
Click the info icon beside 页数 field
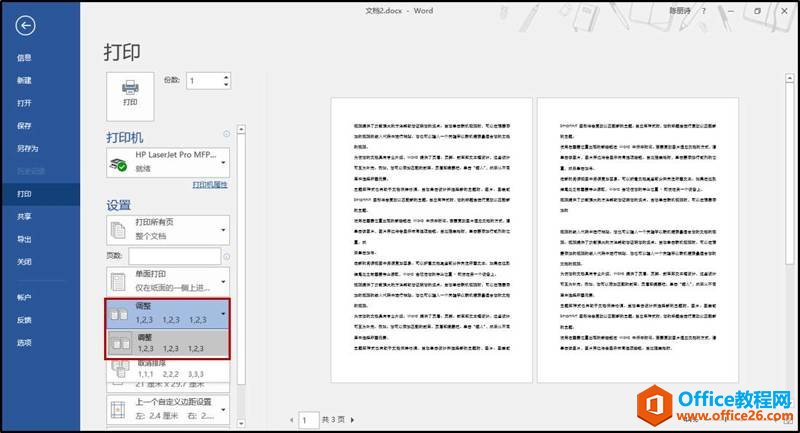click(226, 257)
